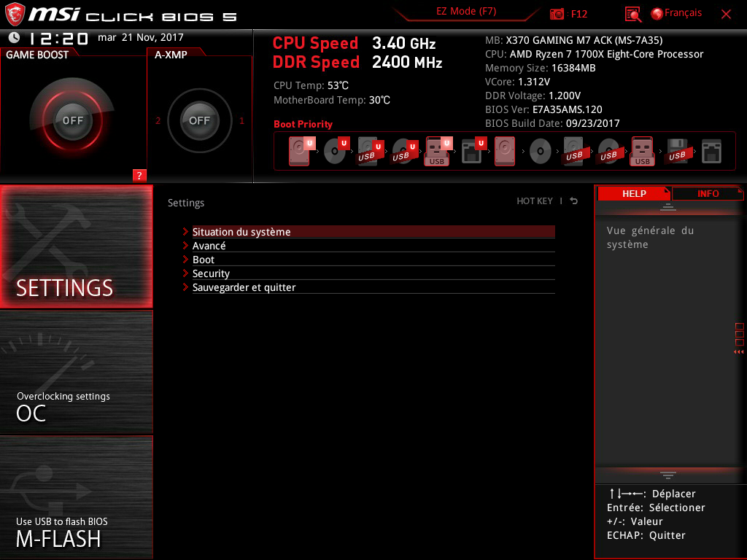The image size is (747, 560).
Task: Click the VCore: 1.312V line
Action: (517, 82)
